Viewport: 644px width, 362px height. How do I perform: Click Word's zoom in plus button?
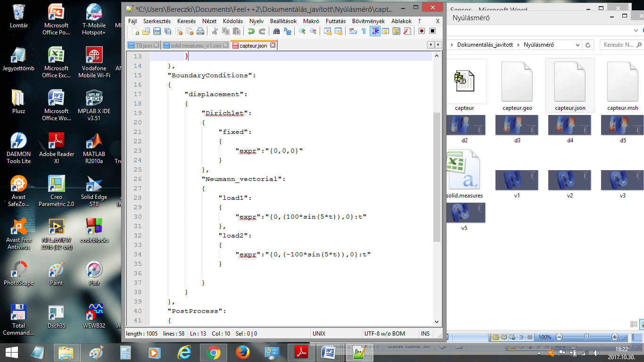coord(615,337)
